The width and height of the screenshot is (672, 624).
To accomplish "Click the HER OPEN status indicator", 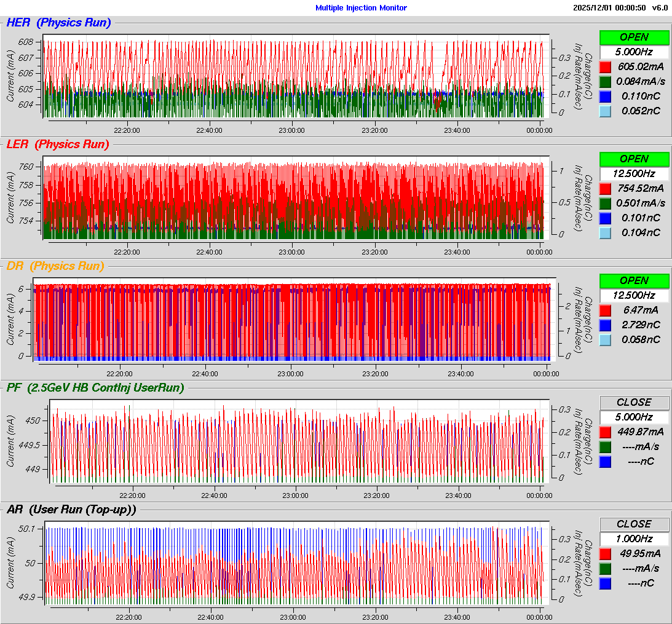I will (634, 37).
